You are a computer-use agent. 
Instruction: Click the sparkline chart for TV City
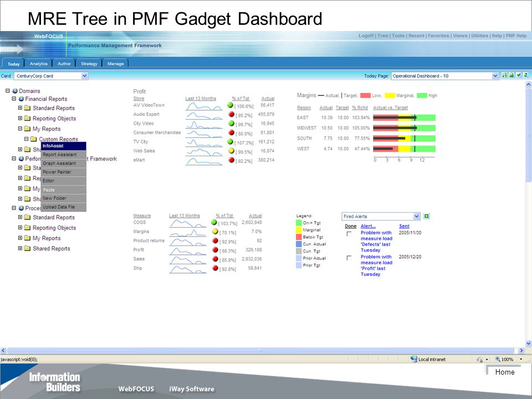(204, 142)
